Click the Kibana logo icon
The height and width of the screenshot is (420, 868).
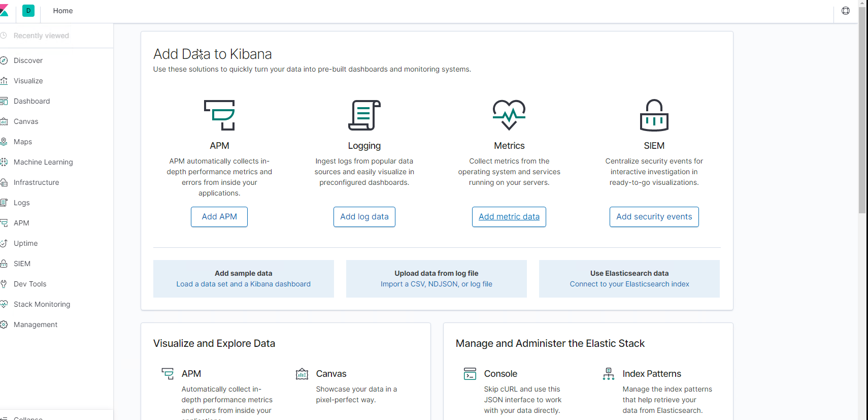point(4,11)
